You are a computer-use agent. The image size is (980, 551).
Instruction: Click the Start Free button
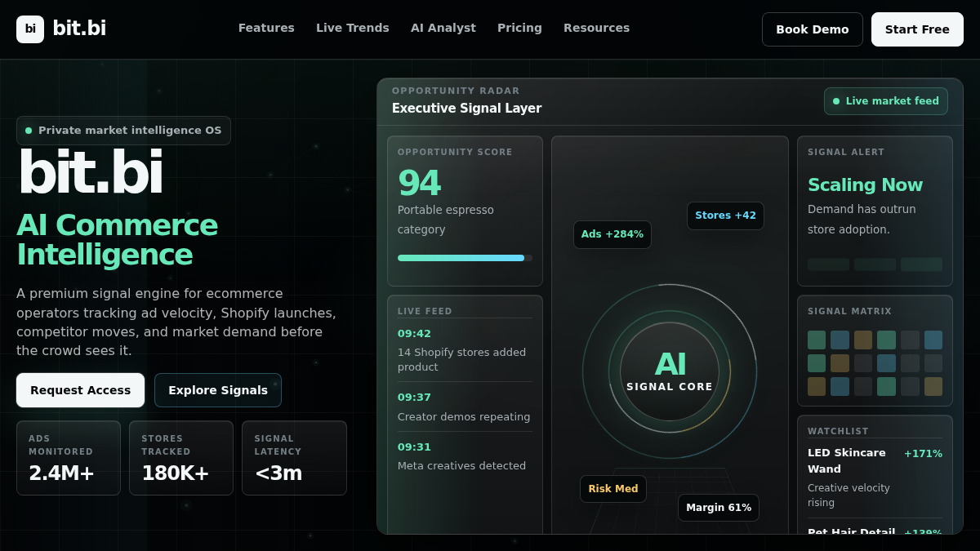tap(917, 29)
